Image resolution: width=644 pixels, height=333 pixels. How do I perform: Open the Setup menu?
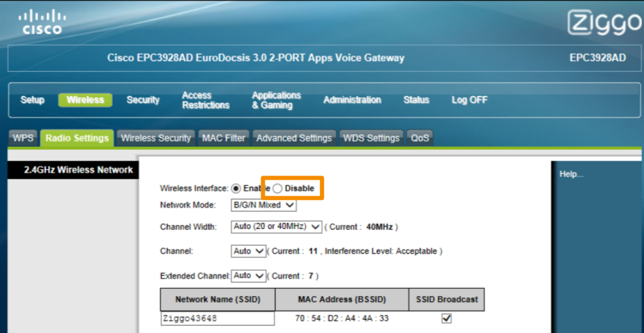click(32, 100)
